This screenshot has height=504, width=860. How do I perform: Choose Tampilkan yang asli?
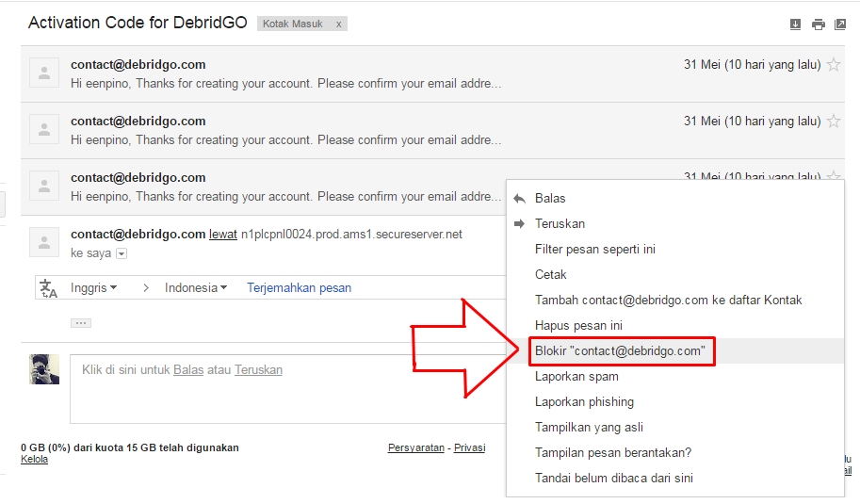pyautogui.click(x=674, y=427)
